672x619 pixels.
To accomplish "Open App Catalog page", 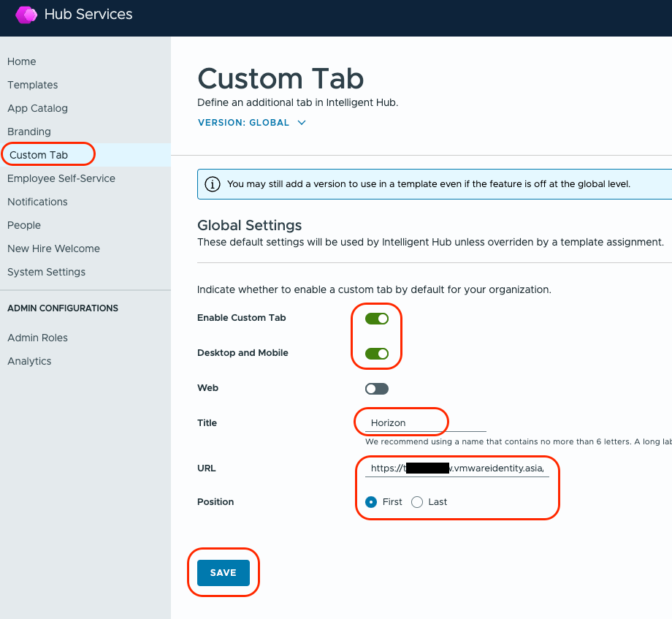I will (38, 108).
